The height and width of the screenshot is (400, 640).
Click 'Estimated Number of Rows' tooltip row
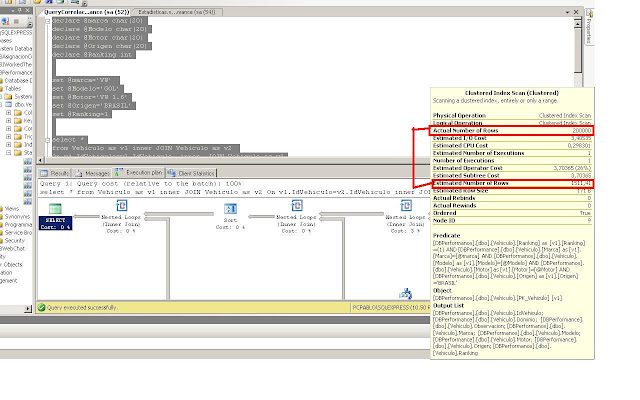[512, 183]
